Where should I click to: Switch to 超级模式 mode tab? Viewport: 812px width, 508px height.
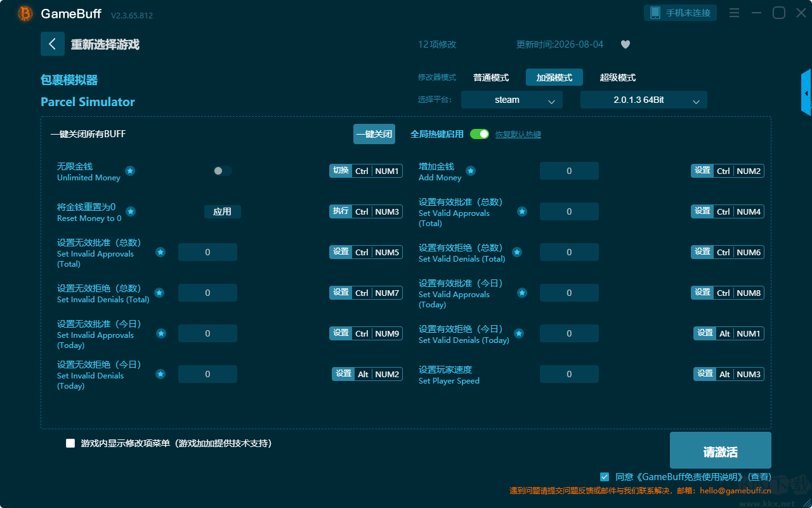click(x=618, y=77)
